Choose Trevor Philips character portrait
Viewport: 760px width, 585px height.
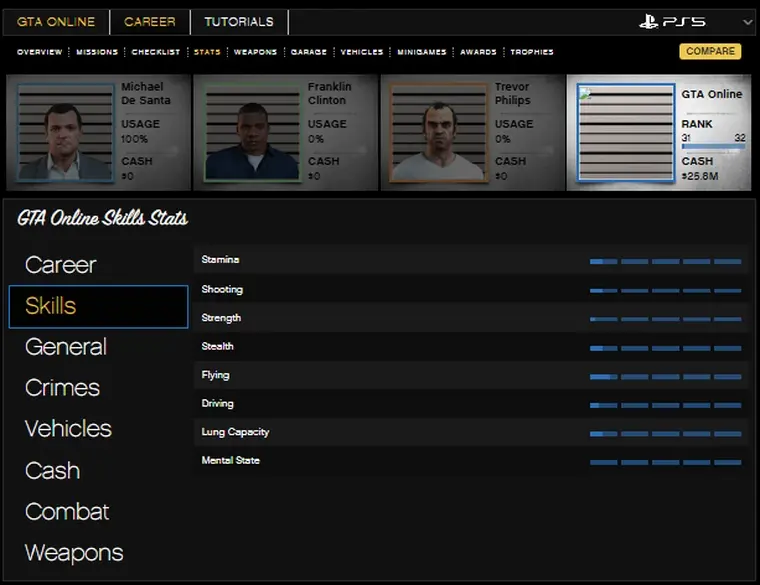(437, 133)
